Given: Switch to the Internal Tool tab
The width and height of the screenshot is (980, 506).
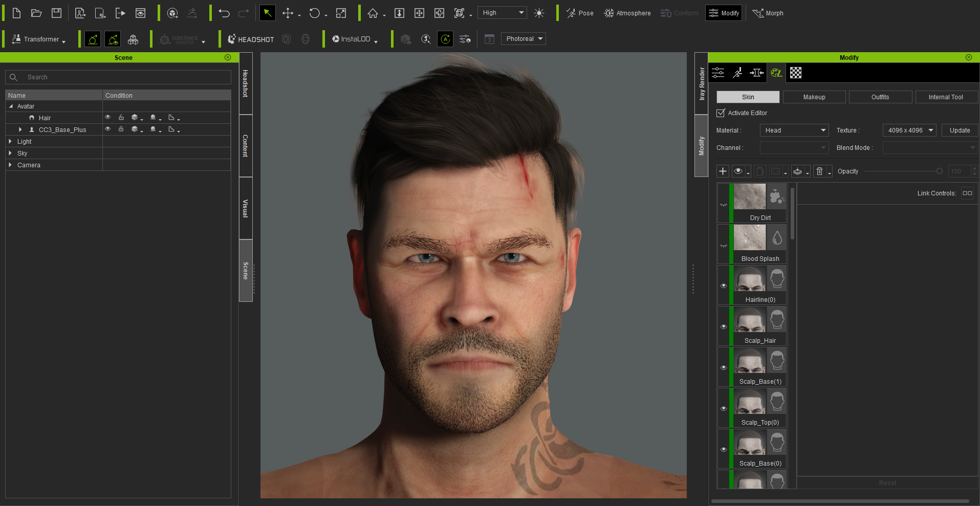Looking at the screenshot, I should (946, 97).
